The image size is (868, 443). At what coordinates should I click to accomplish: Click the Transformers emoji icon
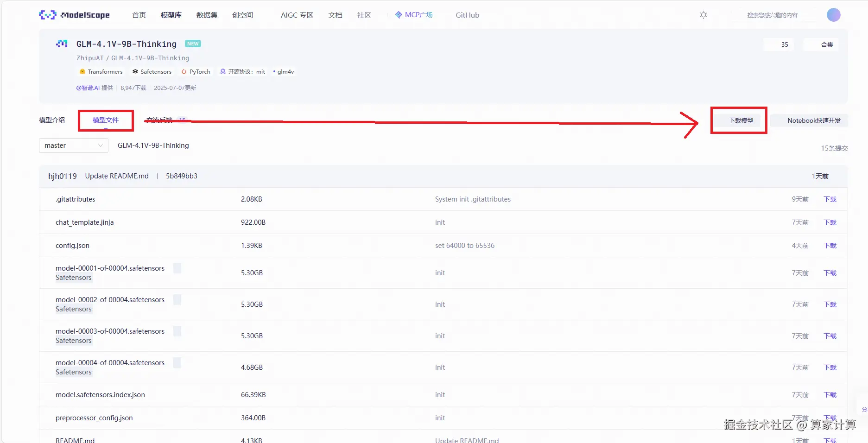point(82,72)
